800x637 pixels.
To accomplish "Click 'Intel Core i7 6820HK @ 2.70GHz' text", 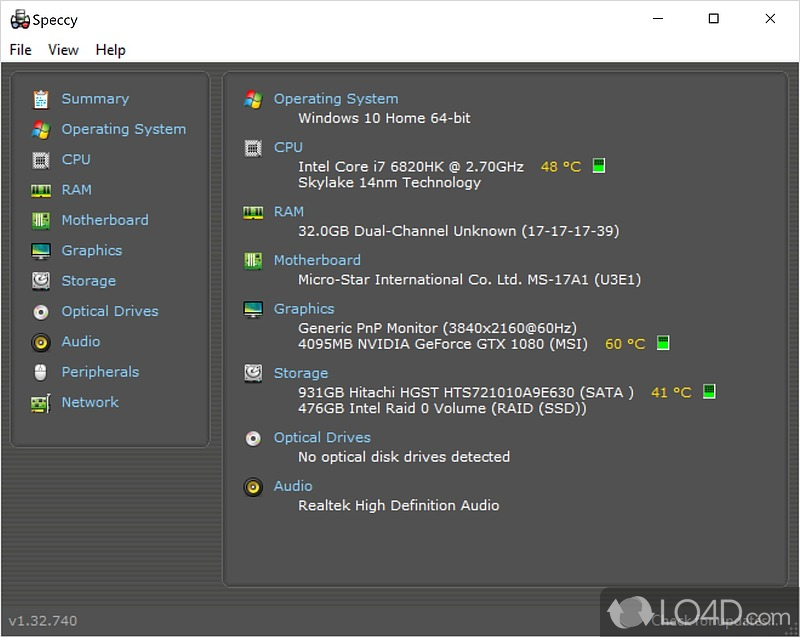I will [411, 166].
